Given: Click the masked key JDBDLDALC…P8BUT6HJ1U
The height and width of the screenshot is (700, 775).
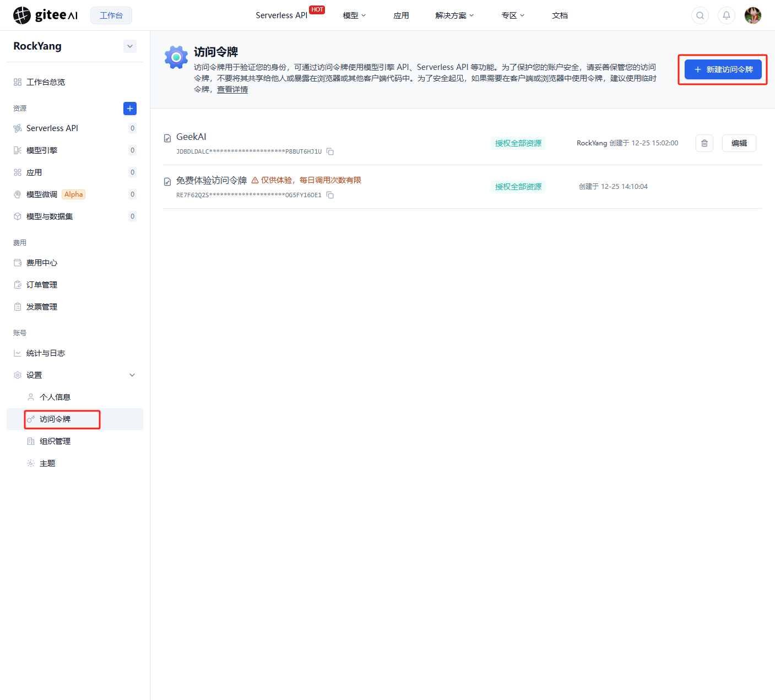Looking at the screenshot, I should tap(249, 151).
